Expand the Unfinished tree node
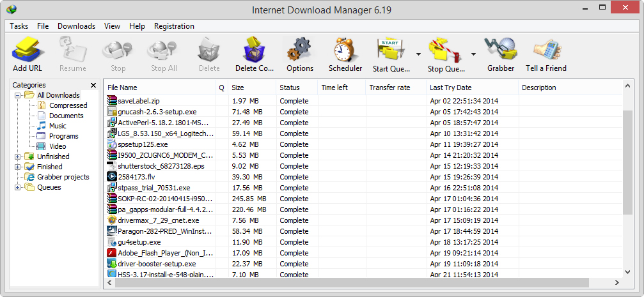 coord(18,156)
